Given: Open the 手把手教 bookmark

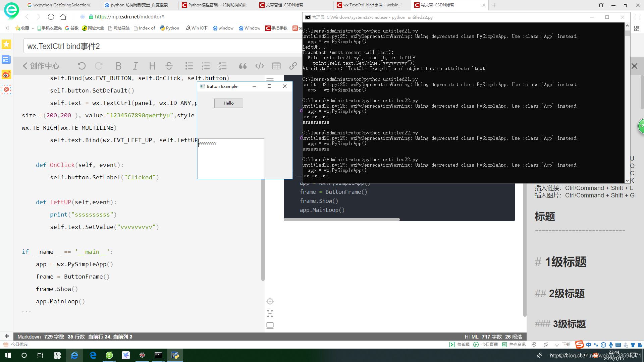Looking at the screenshot, I should point(276,28).
